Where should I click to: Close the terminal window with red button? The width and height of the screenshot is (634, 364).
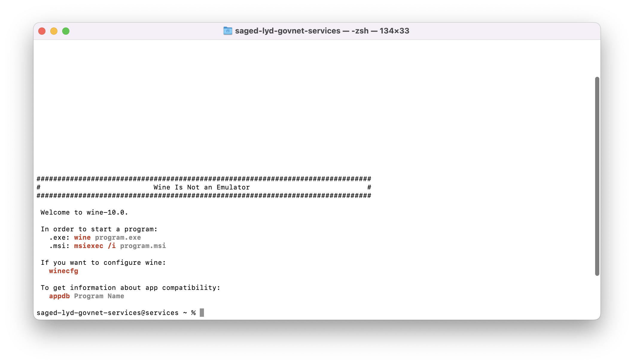42,31
